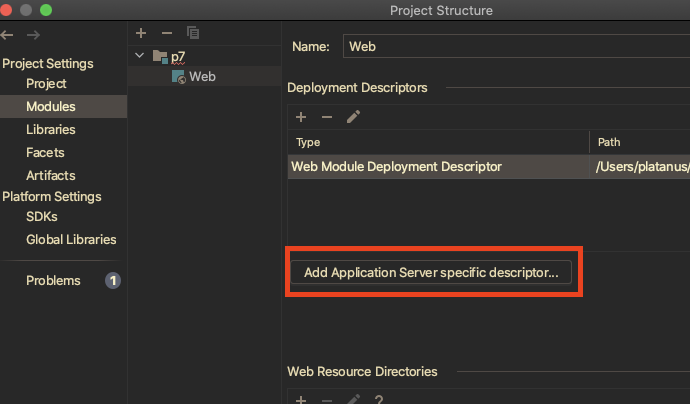690x404 pixels.
Task: Show Problems list
Action: tap(53, 281)
